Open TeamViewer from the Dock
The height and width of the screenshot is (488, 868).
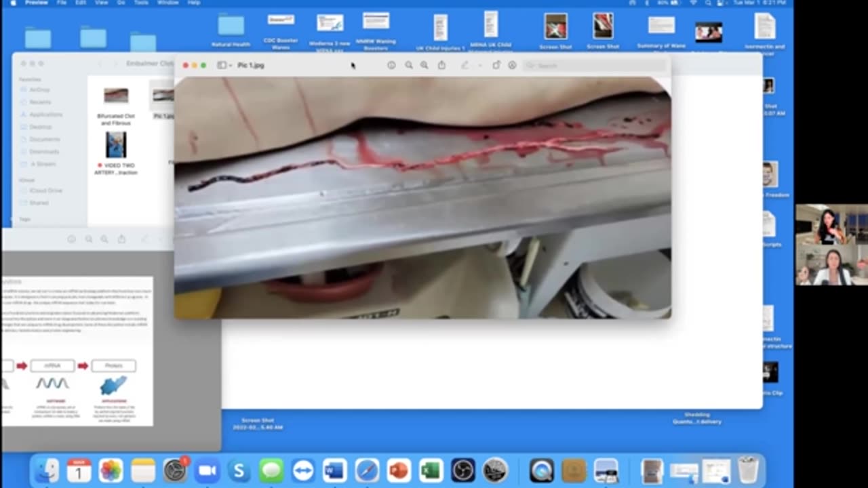pyautogui.click(x=303, y=470)
